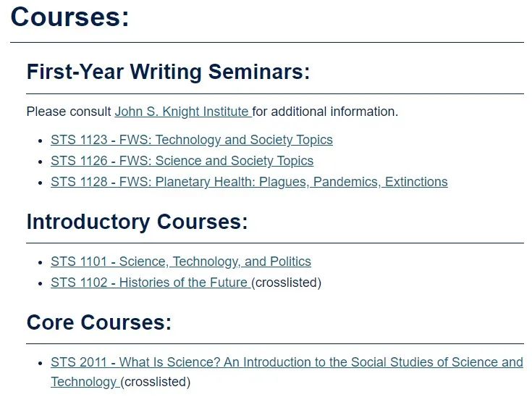This screenshot has height=405, width=532.
Task: Click the bullet point before STS 1128
Action: [41, 183]
